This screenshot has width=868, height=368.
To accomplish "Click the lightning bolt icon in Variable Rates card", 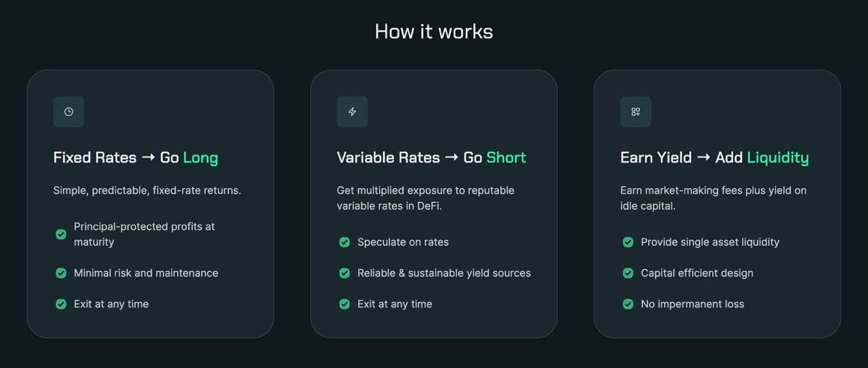I will [x=352, y=112].
